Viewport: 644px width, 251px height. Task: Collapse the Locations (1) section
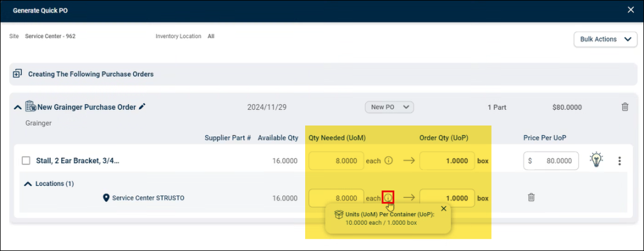coord(28,184)
